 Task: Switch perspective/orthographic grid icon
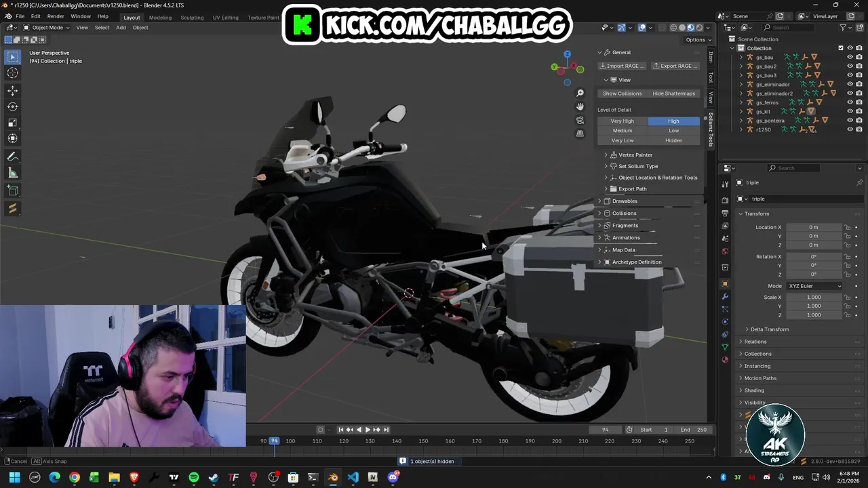point(580,134)
